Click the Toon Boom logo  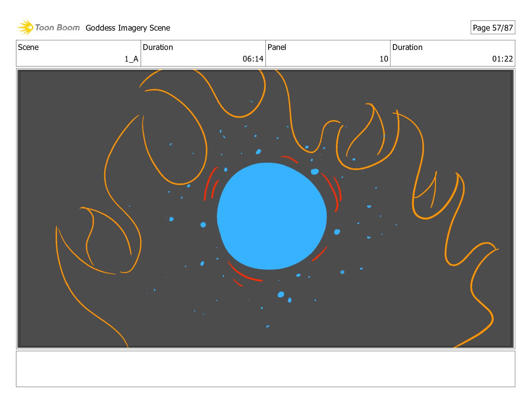click(x=48, y=27)
